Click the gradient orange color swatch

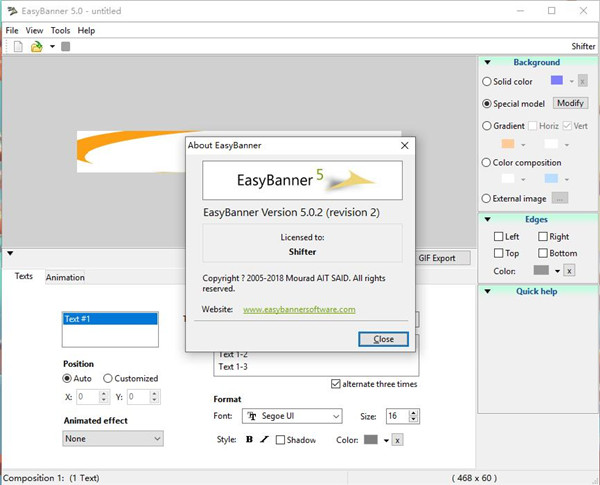coord(508,144)
